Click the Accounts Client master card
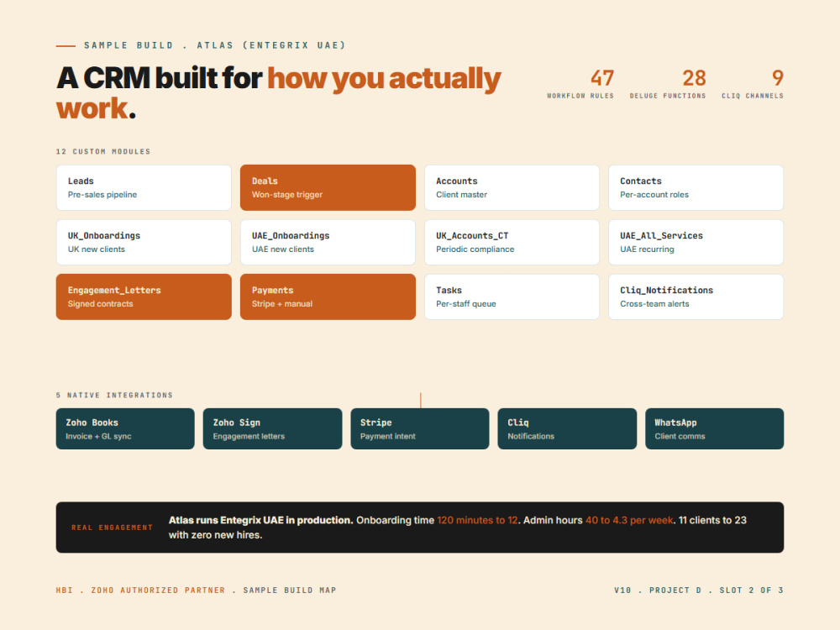Image resolution: width=840 pixels, height=630 pixels. coord(512,187)
